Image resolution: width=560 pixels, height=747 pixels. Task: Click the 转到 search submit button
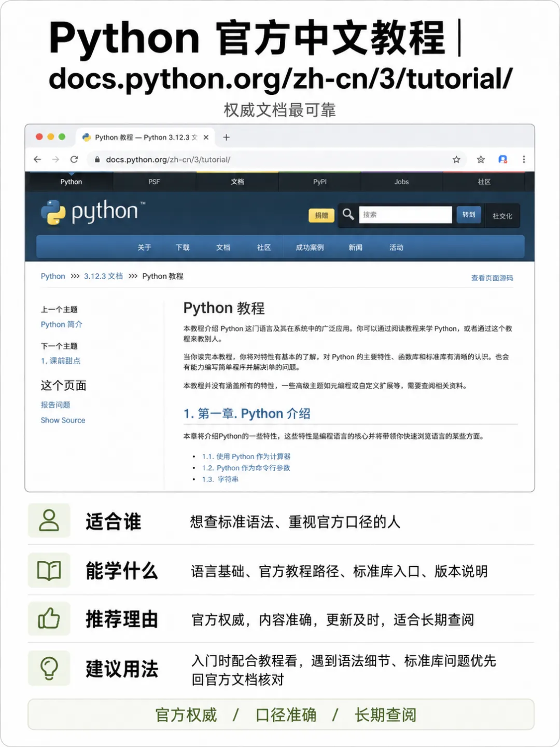(x=469, y=215)
